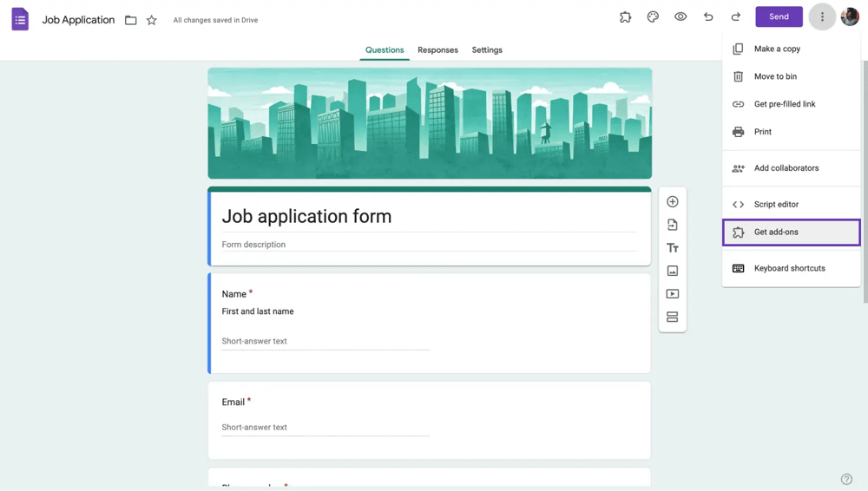
Task: Choose Make a copy menu option
Action: (x=777, y=49)
